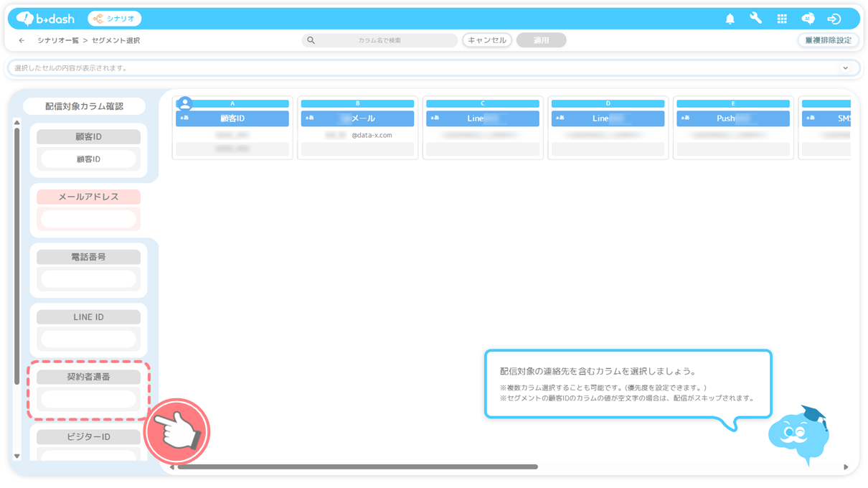Open the apps grid menu
The height and width of the screenshot is (488, 868).
point(782,19)
